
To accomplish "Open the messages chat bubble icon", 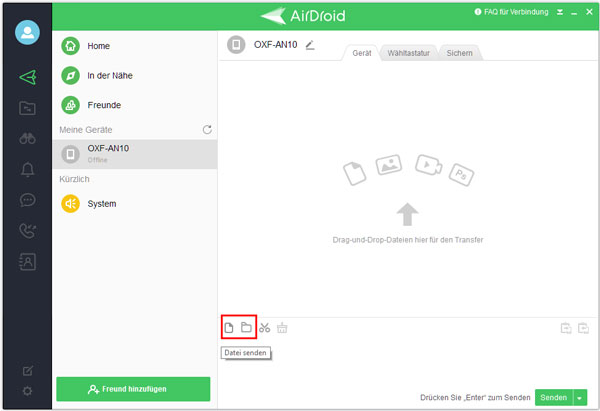I will pyautogui.click(x=27, y=200).
